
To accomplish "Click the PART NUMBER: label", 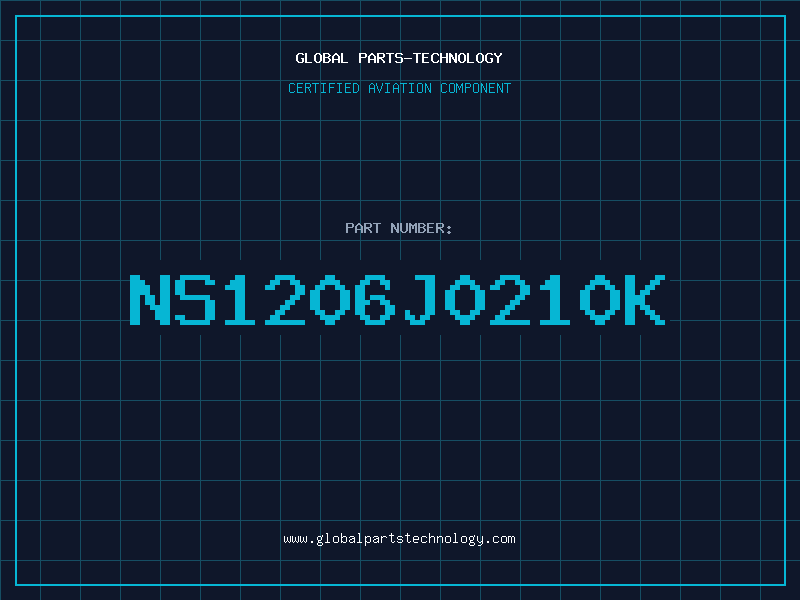I will [x=399, y=228].
